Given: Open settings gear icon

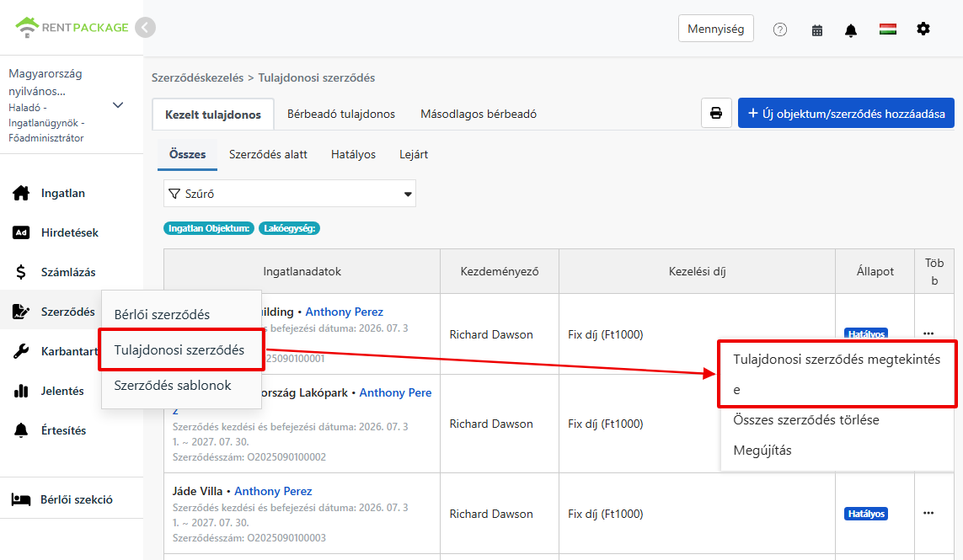Looking at the screenshot, I should click(x=923, y=29).
